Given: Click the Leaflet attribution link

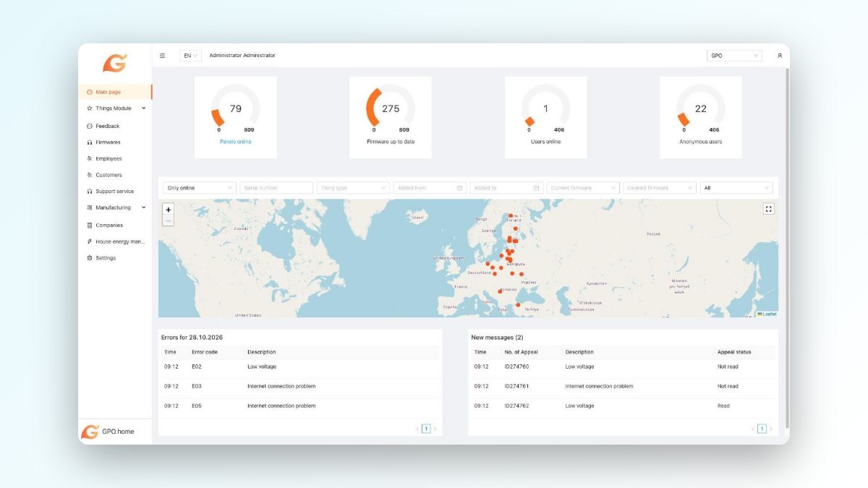Looking at the screenshot, I should pyautogui.click(x=768, y=314).
